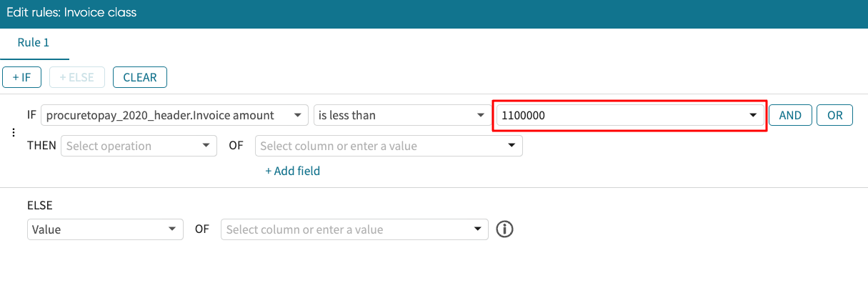868x288 pixels.
Task: Click the + Add field link
Action: [292, 171]
